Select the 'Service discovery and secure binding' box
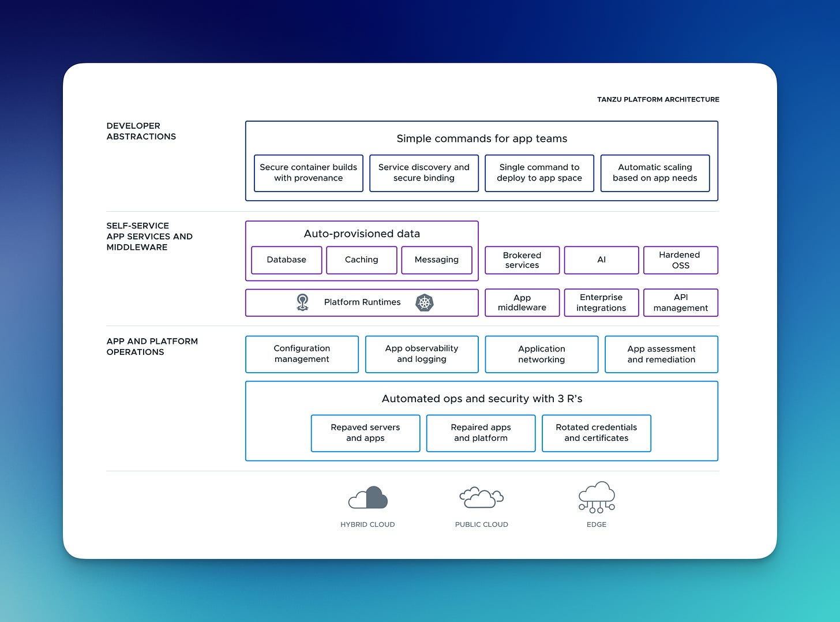 [x=424, y=173]
